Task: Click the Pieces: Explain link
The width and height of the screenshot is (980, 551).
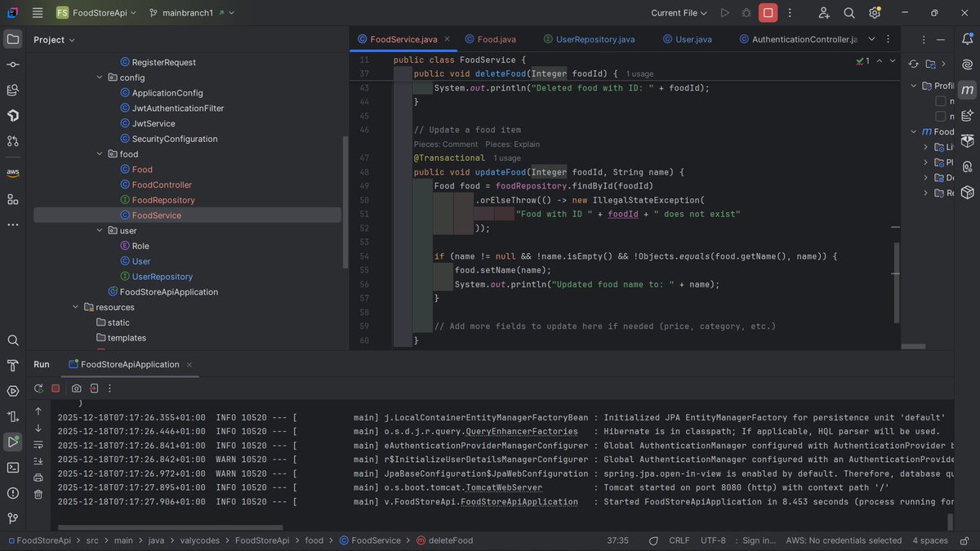Action: click(513, 144)
